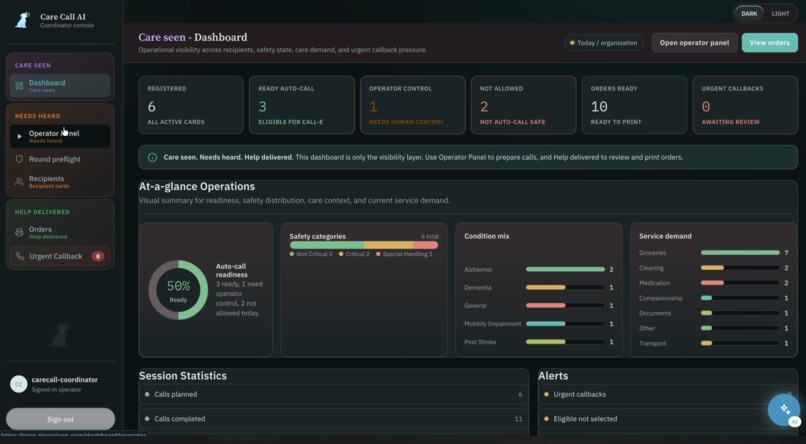The height and width of the screenshot is (444, 806).
Task: Click the Dashboard grid icon in sidebar
Action: [20, 86]
